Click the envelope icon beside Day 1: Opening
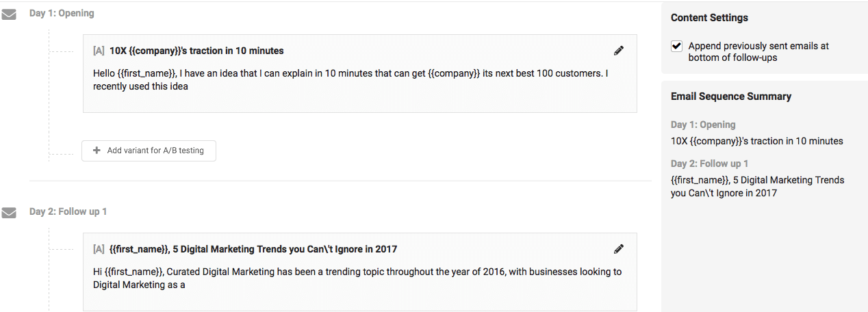Screen dimensions: 868x312 tap(9, 14)
